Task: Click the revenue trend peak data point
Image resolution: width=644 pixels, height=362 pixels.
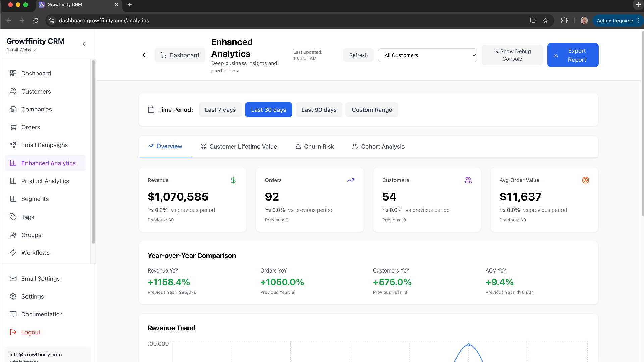Action: tap(469, 344)
